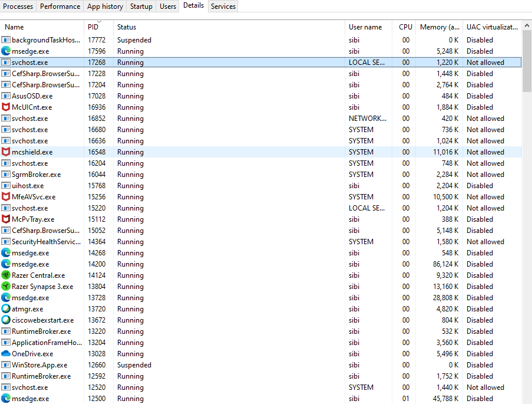Click the 11,016 K memory value

pos(446,152)
